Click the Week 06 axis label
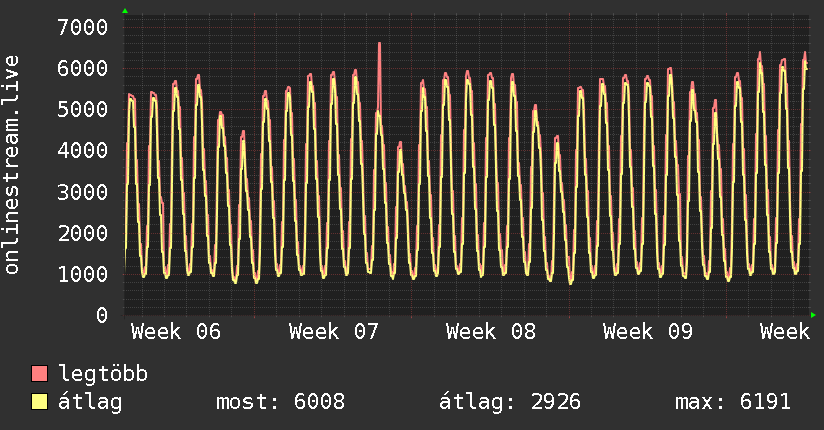This screenshot has height=430, width=824. [176, 332]
